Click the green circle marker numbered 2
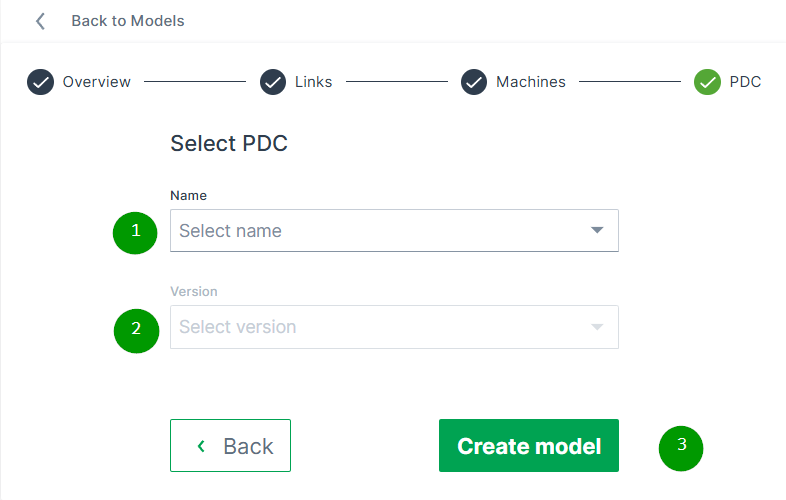 136,330
